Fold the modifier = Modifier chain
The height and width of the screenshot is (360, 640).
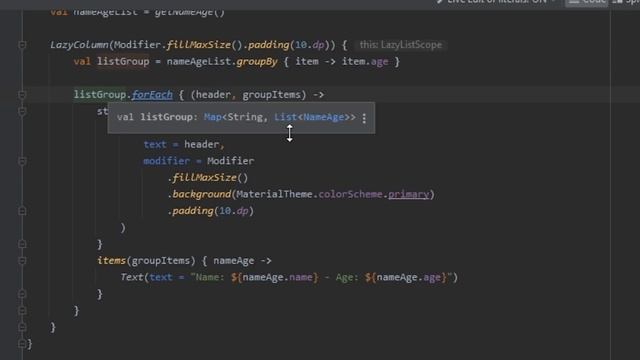tap(22, 161)
